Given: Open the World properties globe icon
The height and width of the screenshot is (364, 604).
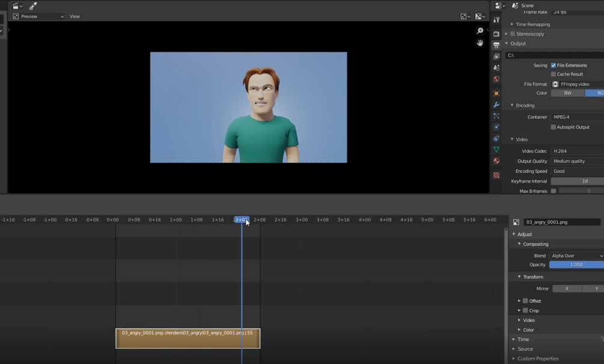Looking at the screenshot, I should [x=496, y=79].
